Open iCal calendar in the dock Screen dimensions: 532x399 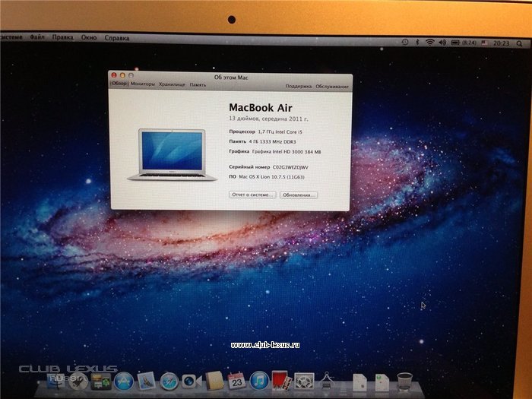point(236,380)
